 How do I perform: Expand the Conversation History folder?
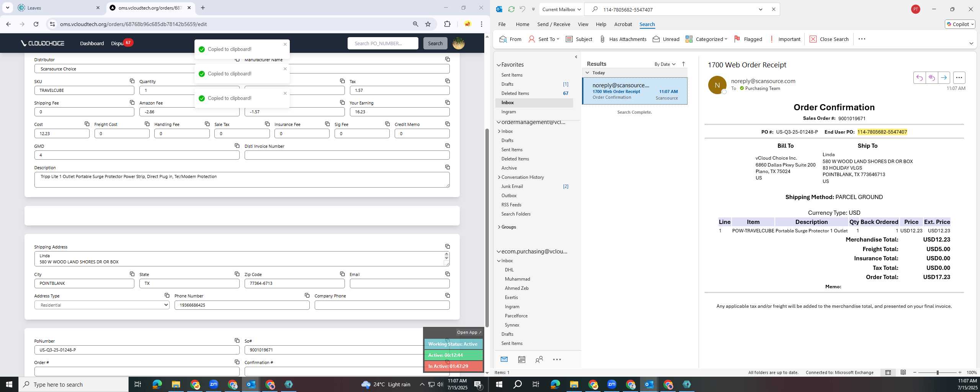499,177
